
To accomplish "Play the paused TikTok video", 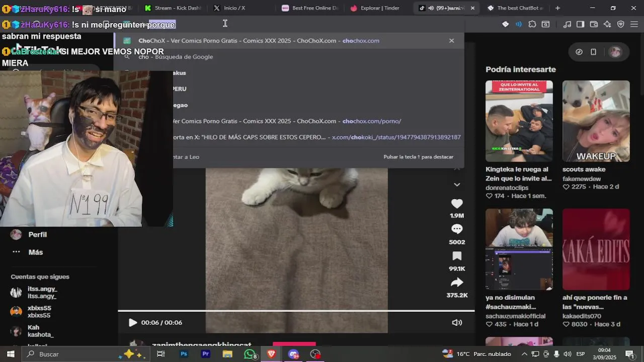I will click(133, 323).
